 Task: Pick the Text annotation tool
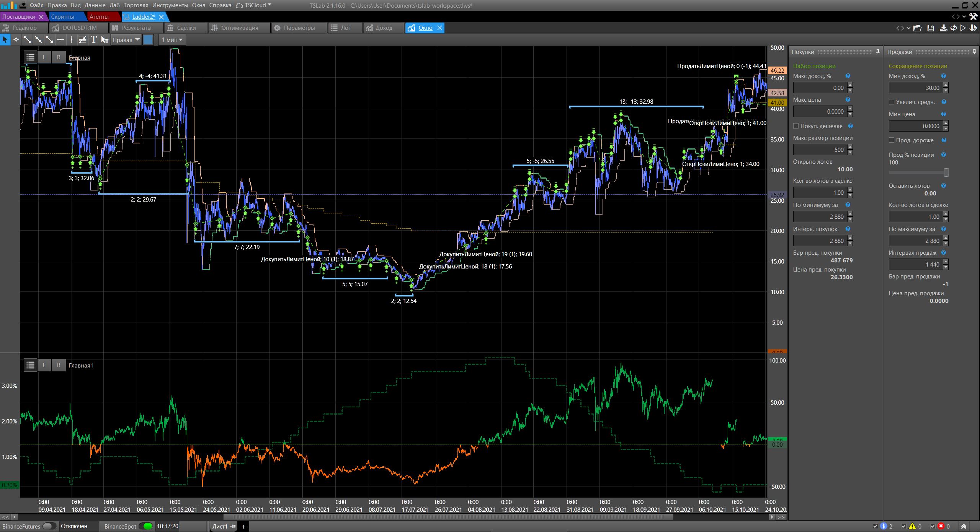point(94,39)
